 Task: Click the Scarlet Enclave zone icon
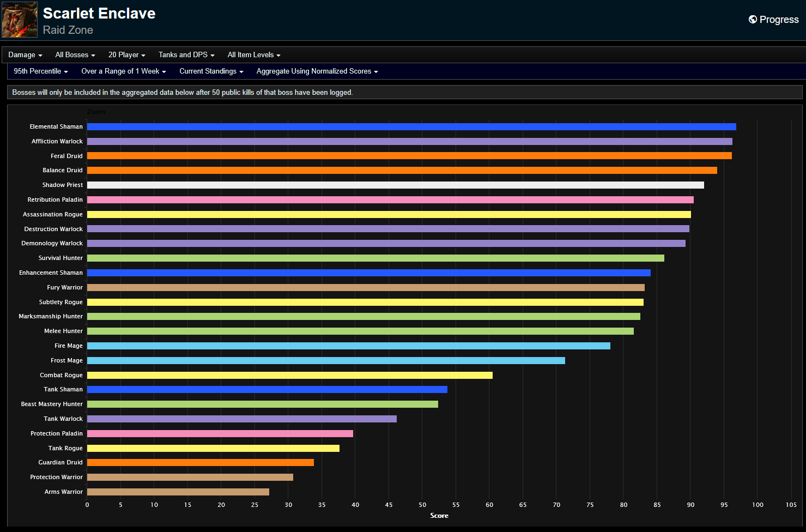coord(19,19)
